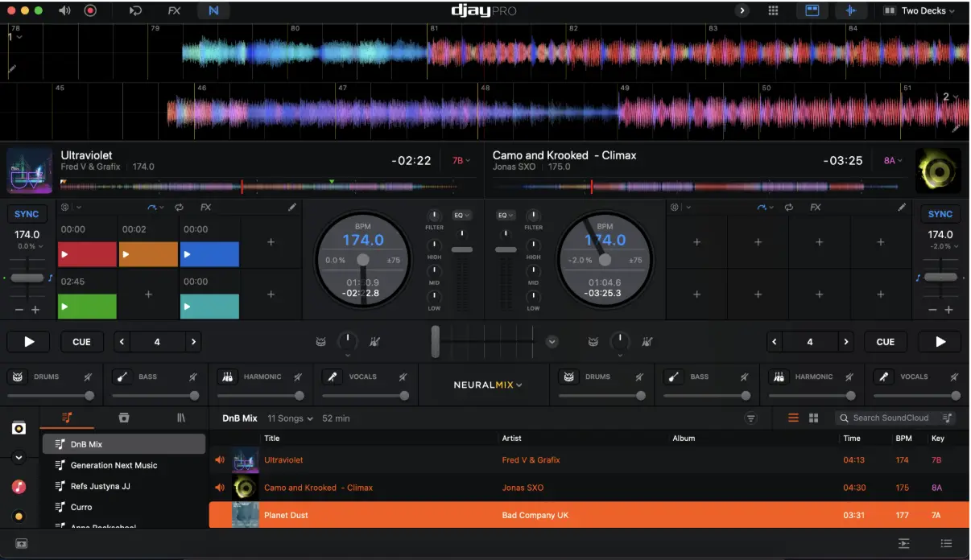971x560 pixels.
Task: Mute deck 1 Vocals stem
Action: (403, 377)
